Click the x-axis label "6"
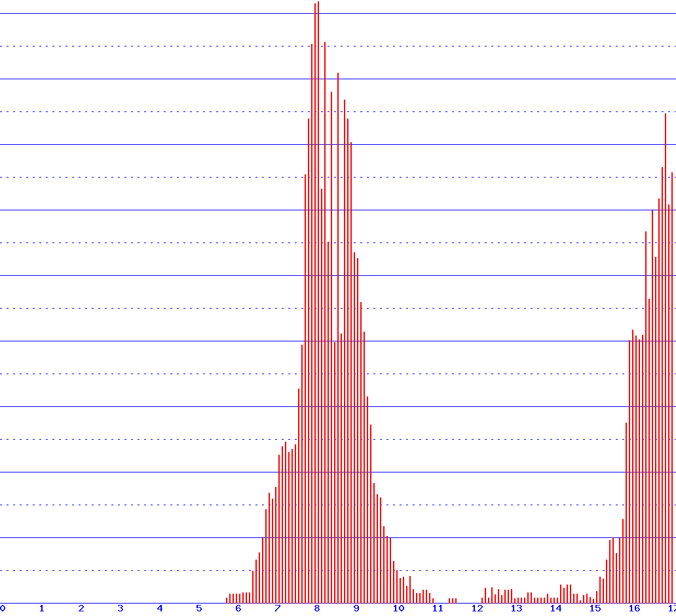 tap(238, 609)
